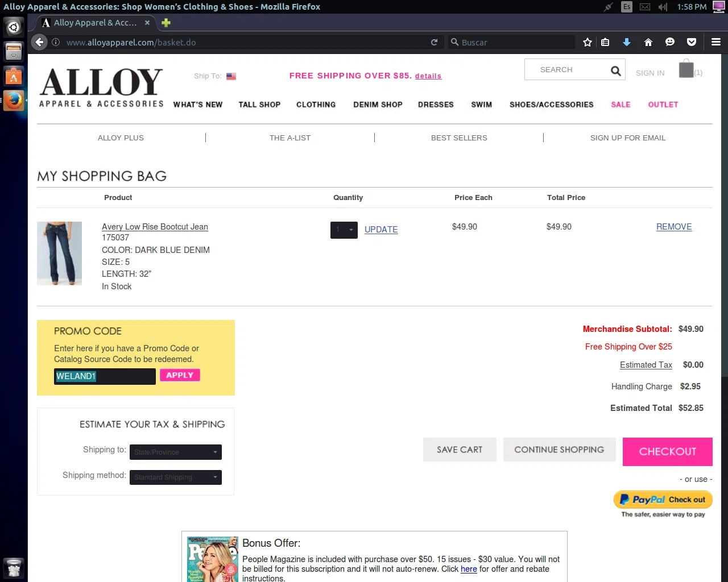Open Ubuntu Software Center launcher icon

pos(14,76)
